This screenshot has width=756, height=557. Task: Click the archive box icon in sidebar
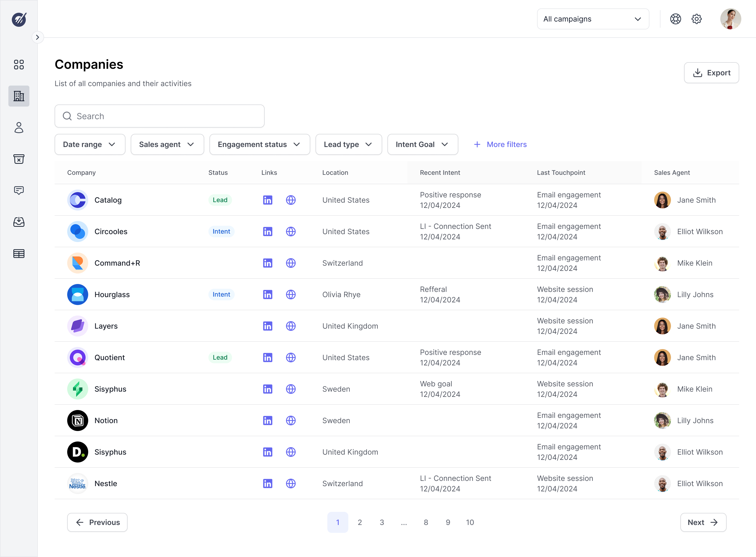19,159
